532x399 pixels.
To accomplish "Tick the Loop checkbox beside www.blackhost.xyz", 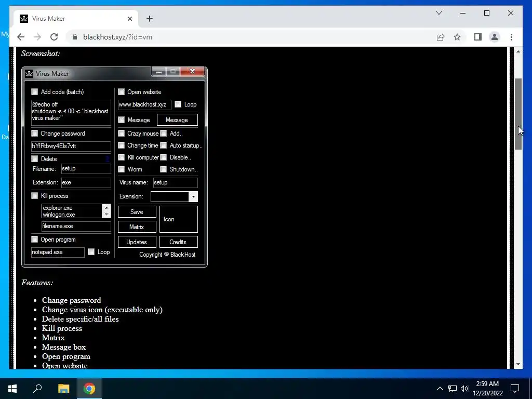I will pyautogui.click(x=178, y=104).
